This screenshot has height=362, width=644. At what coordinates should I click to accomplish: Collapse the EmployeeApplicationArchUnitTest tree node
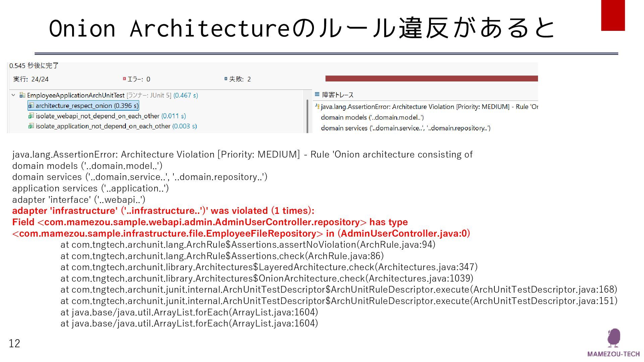click(13, 95)
